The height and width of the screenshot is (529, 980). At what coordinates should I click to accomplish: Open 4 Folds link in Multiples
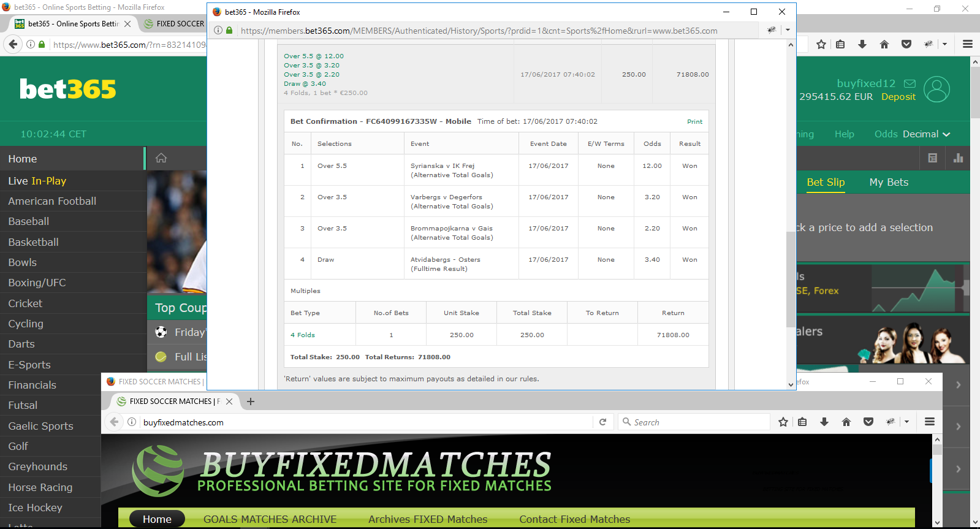click(303, 335)
